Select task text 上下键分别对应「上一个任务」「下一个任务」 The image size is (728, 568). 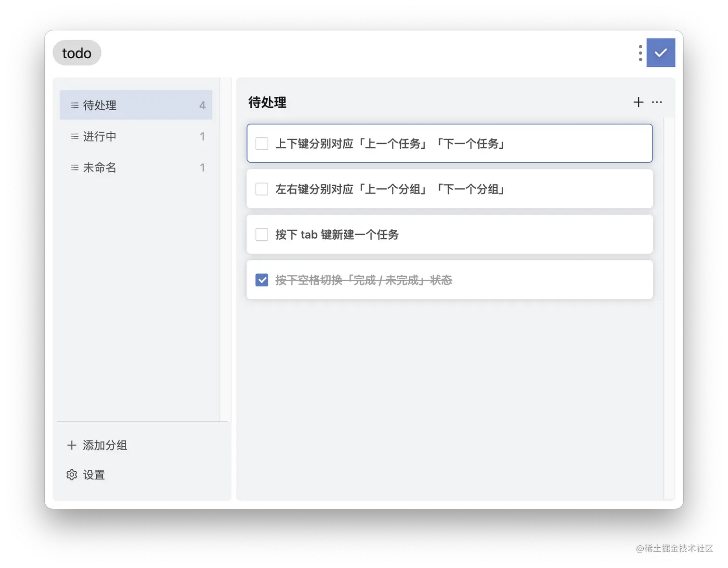(390, 143)
